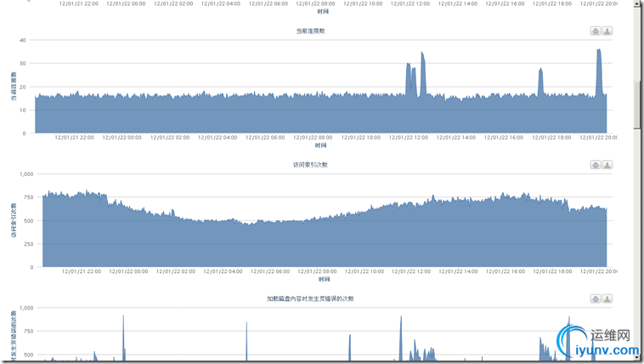This screenshot has width=644, height=364.
Task: Click the 时间 axis label under index access chart
Action: [x=324, y=279]
